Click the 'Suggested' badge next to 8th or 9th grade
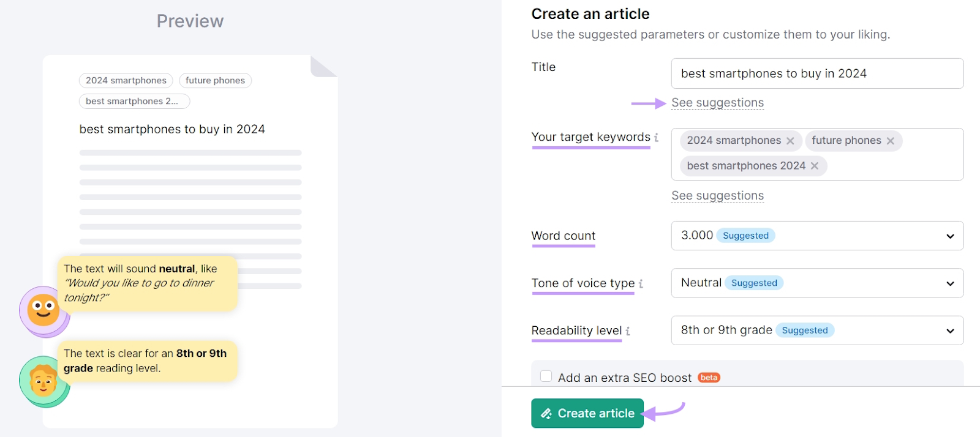980x437 pixels. pyautogui.click(x=805, y=331)
